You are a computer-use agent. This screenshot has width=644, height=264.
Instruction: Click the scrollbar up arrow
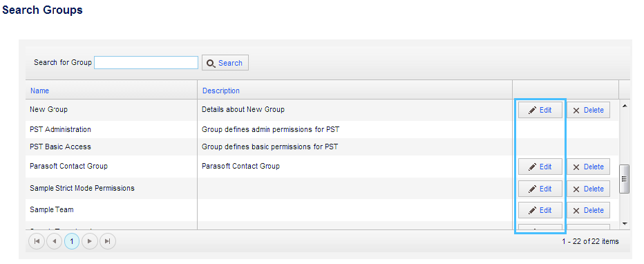(x=625, y=106)
